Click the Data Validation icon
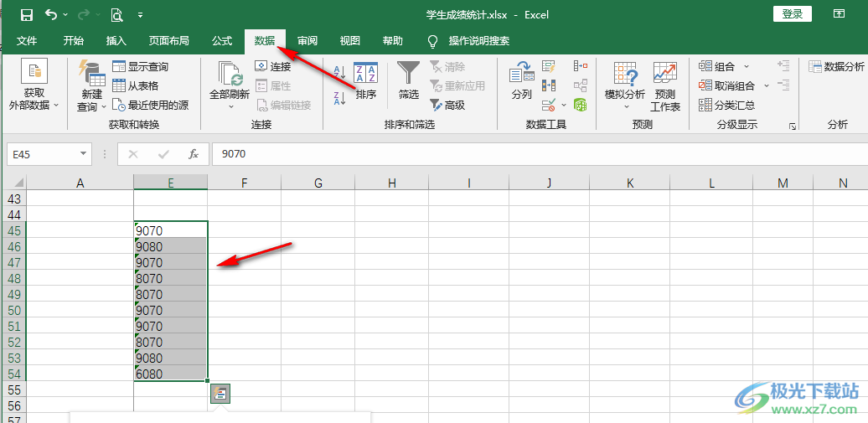This screenshot has height=423, width=868. [549, 105]
